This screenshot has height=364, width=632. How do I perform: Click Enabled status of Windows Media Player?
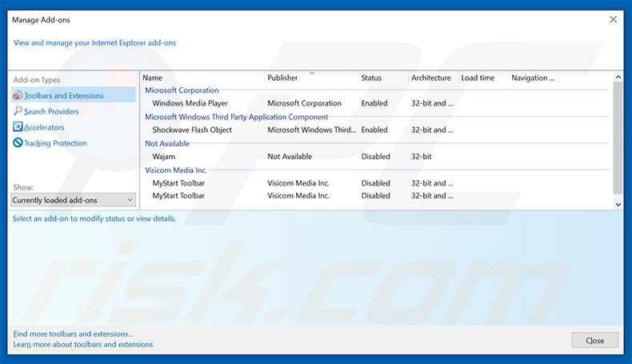(374, 103)
